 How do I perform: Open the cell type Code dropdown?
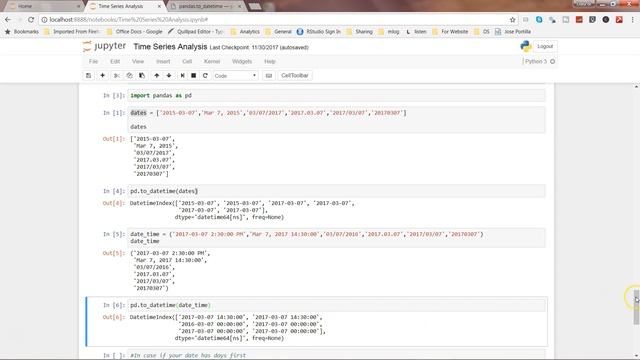click(x=236, y=76)
